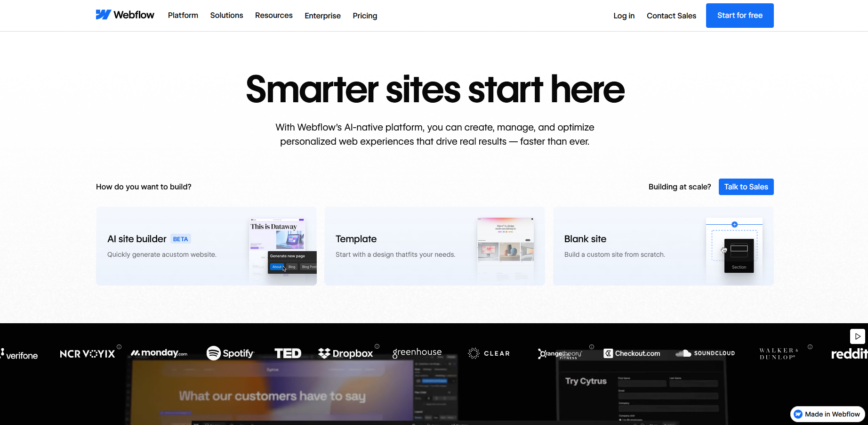Click the Webflow logo in the header
The height and width of the screenshot is (425, 868).
125,15
